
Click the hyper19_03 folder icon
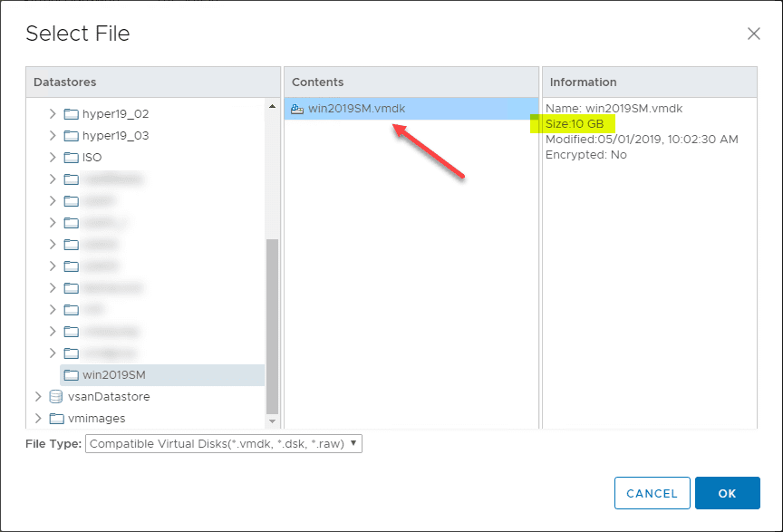tap(72, 135)
